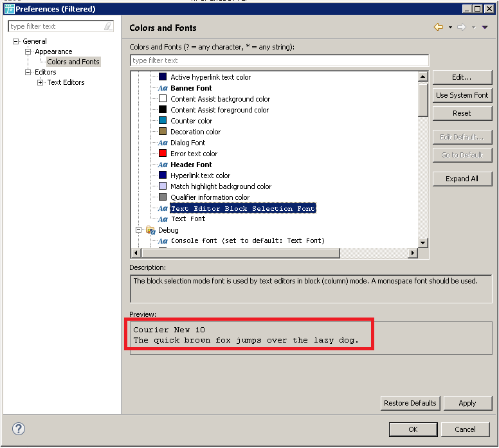Click the Cancel button

pos(465,429)
